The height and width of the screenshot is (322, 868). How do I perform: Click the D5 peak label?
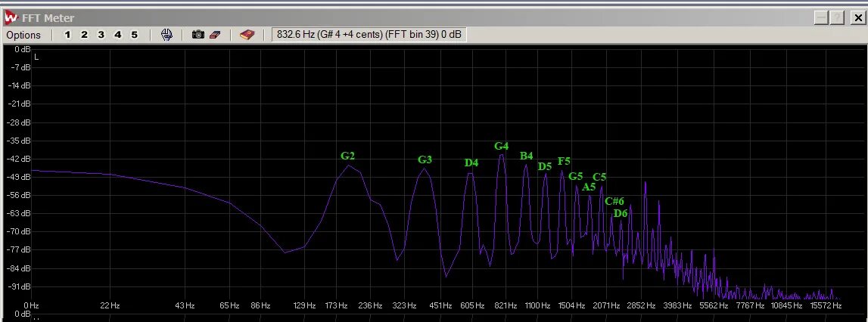tap(545, 166)
